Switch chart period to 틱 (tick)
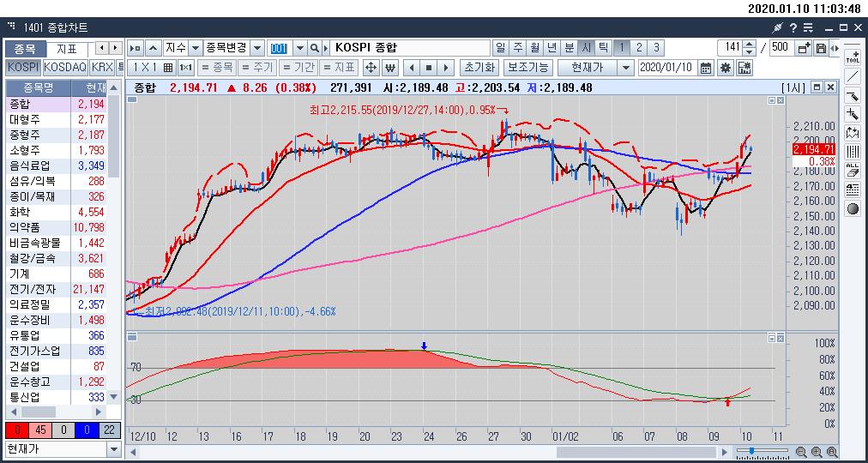 click(x=603, y=47)
